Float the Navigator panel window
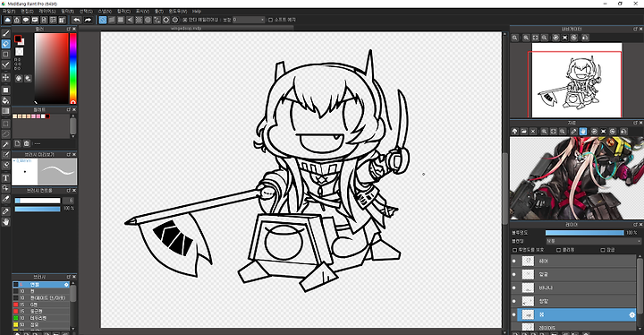Image resolution: width=644 pixels, height=335 pixels. (635, 30)
